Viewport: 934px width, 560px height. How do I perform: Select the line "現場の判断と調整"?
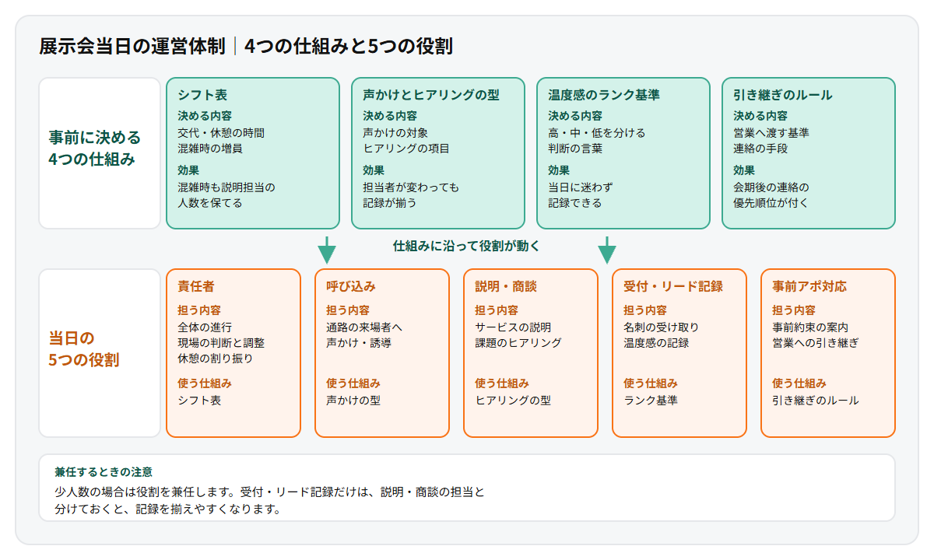221,343
